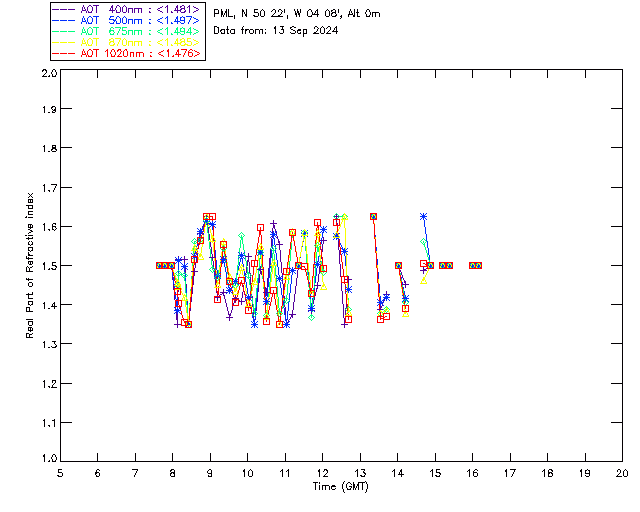Click the first red square marker near 7.7 GMT
640x512 pixels.
[160, 265]
